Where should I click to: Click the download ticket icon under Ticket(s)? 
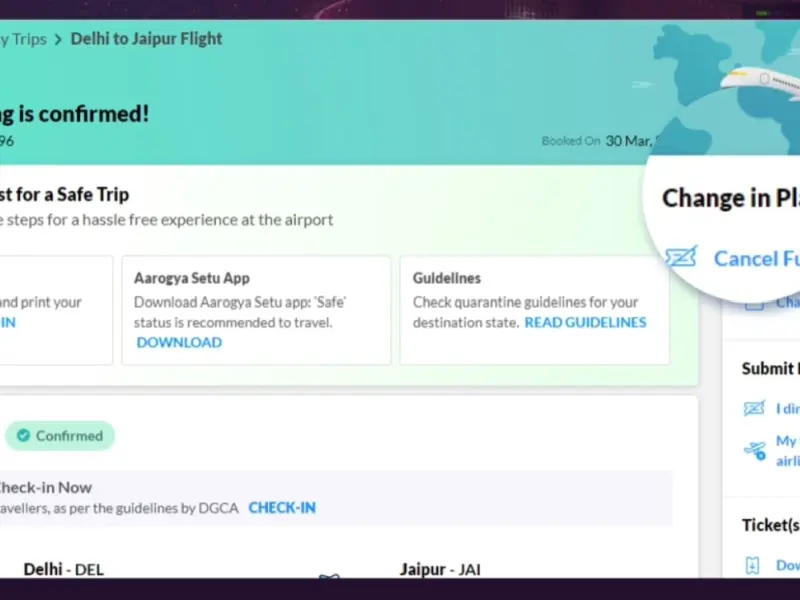click(754, 565)
